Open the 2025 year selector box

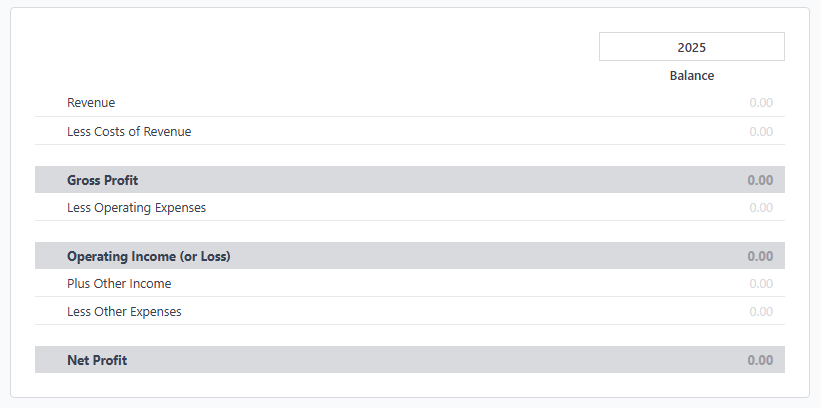[x=692, y=47]
